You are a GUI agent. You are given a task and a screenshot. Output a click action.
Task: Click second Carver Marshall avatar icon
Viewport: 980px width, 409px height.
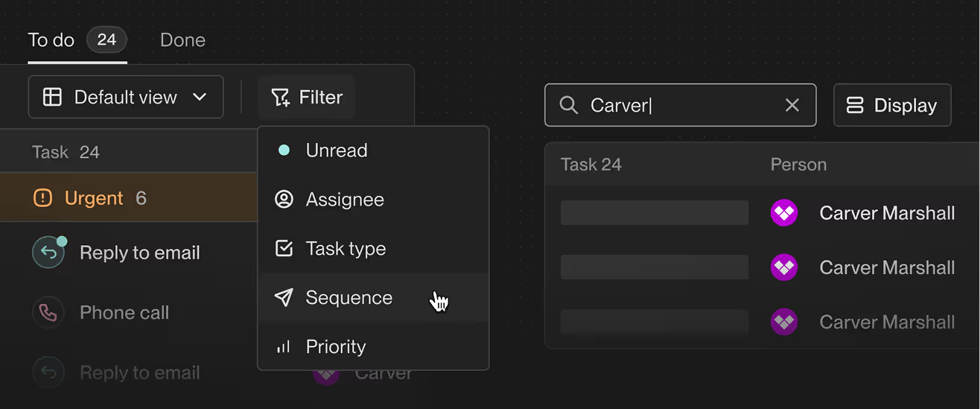784,267
